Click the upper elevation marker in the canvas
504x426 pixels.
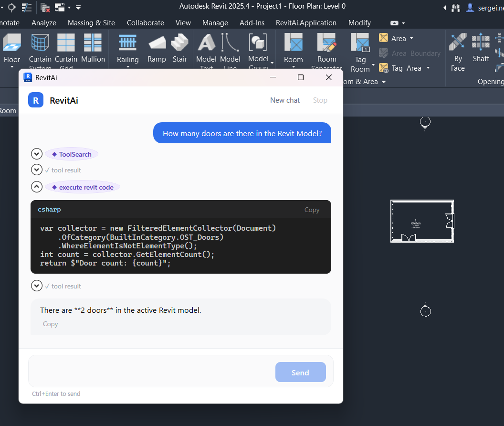tap(425, 123)
